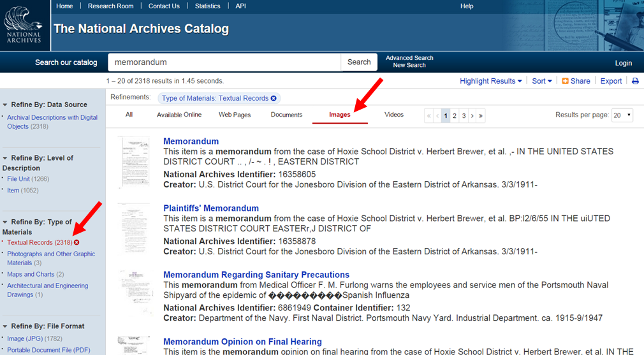This screenshot has height=355, width=644.
Task: Go to the next results page arrow
Action: 472,116
